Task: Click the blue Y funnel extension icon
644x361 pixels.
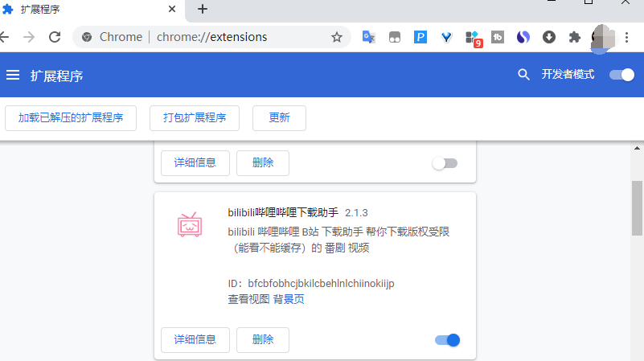Action: [446, 37]
